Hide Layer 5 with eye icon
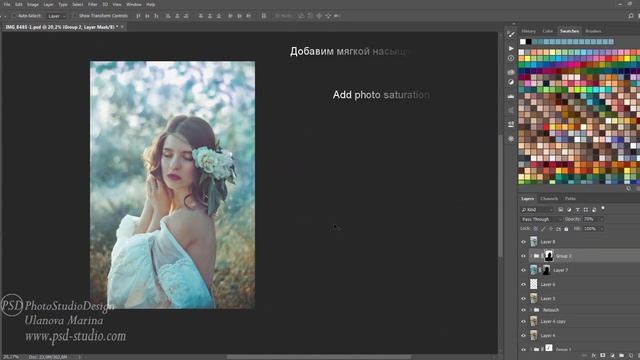Screen dimensions: 640x360 tap(524, 298)
